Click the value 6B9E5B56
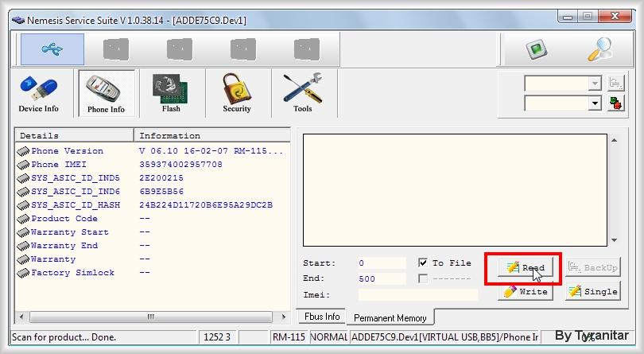Screen dimensions: 644x354 [161, 192]
